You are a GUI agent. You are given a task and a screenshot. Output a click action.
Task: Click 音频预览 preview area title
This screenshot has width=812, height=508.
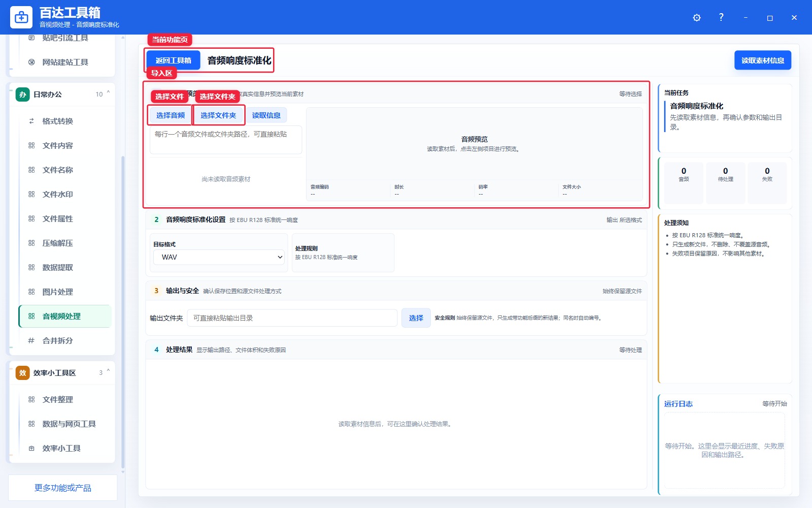pos(475,139)
